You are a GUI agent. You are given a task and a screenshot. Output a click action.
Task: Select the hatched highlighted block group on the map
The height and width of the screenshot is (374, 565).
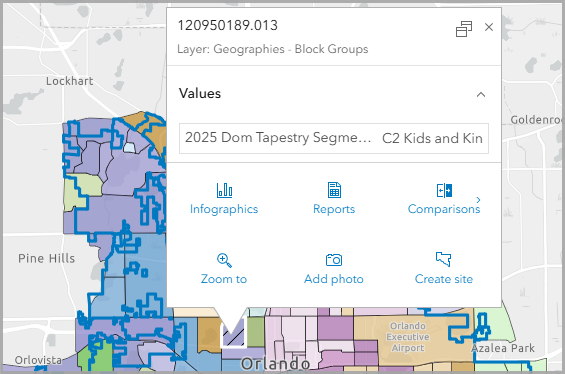[234, 335]
